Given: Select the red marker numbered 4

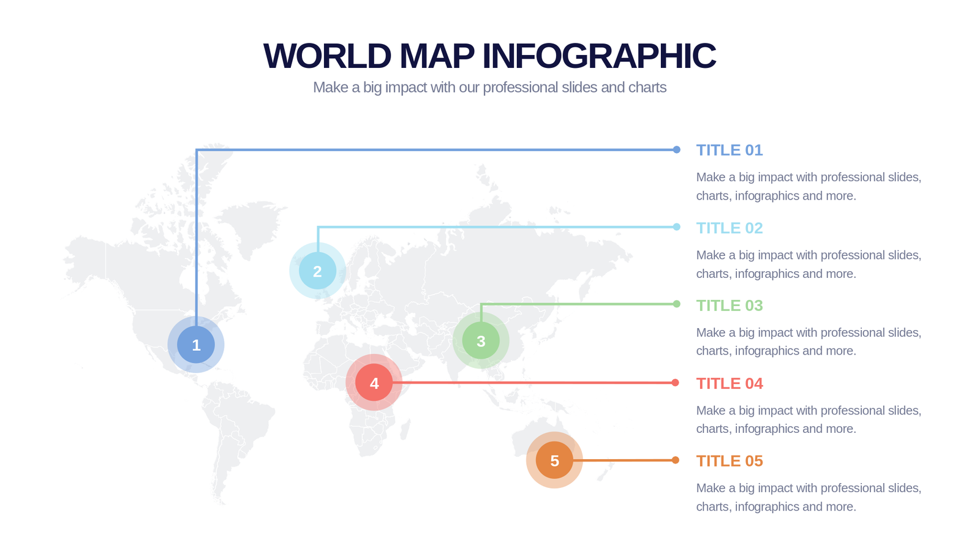Looking at the screenshot, I should point(374,383).
